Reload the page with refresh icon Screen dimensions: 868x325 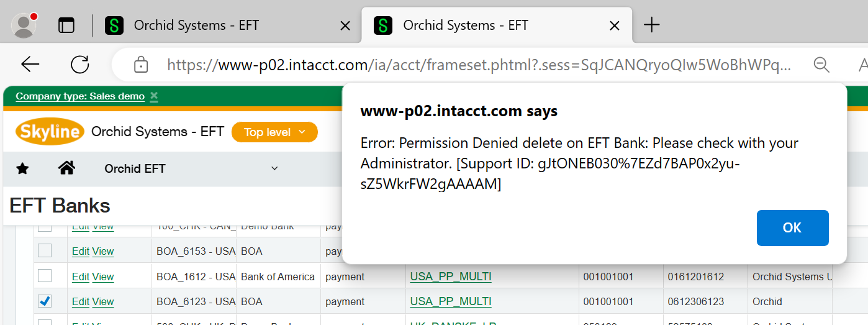point(79,64)
